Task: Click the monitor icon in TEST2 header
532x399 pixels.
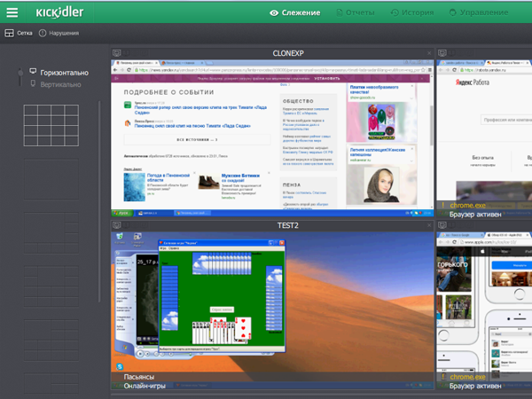Action: pos(117,225)
